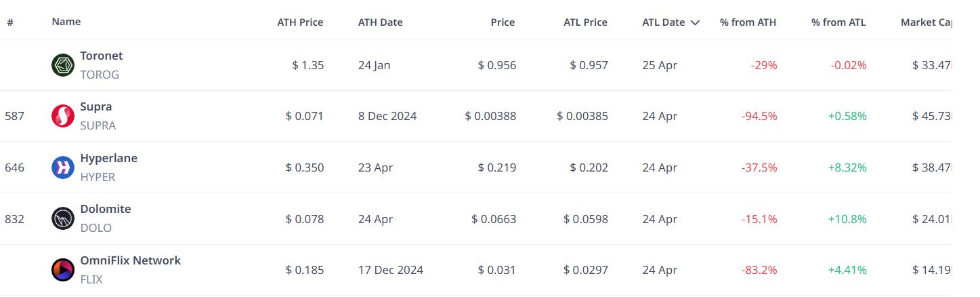Viewport: 980px width, 297px height.
Task: Sort by the Price column header
Action: 503,22
